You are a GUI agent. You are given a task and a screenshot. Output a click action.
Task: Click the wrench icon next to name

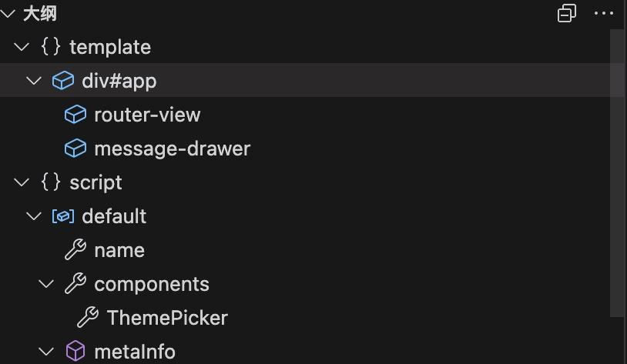[75, 250]
